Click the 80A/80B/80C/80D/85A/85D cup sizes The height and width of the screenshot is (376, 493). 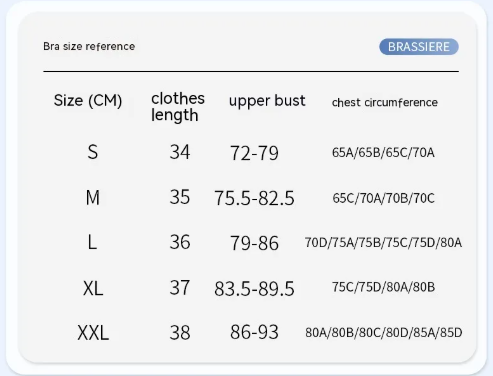384,333
